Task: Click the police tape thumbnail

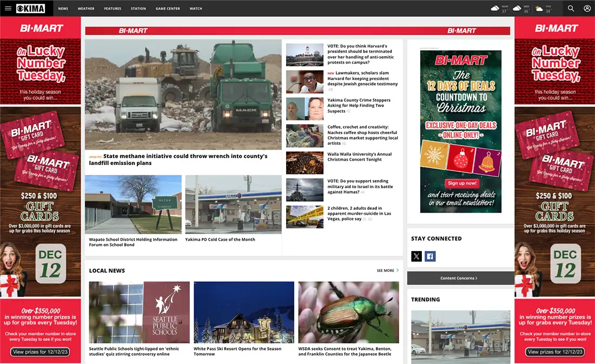Action: (x=305, y=217)
